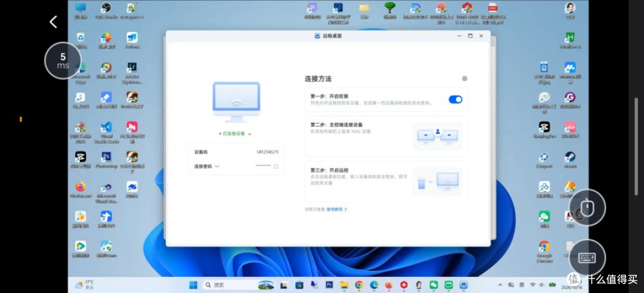Tap the 5 ms latency indicator

[x=63, y=61]
